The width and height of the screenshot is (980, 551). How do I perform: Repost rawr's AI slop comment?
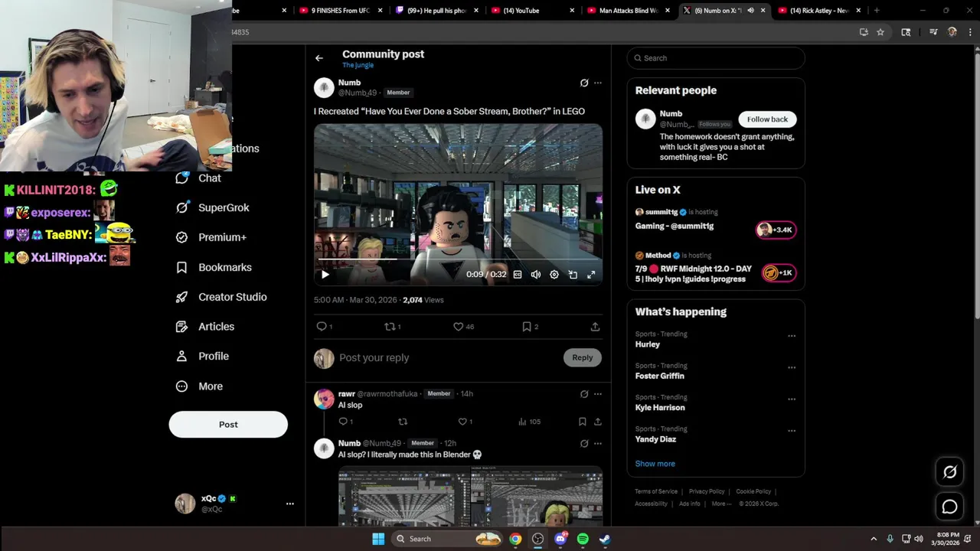(403, 422)
